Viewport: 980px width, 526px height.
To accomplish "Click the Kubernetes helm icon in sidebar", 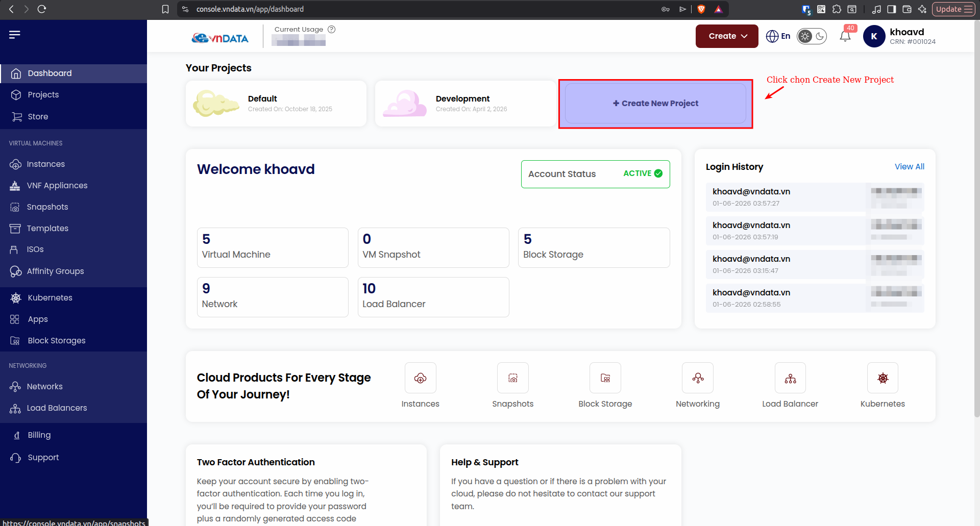I will coord(16,298).
